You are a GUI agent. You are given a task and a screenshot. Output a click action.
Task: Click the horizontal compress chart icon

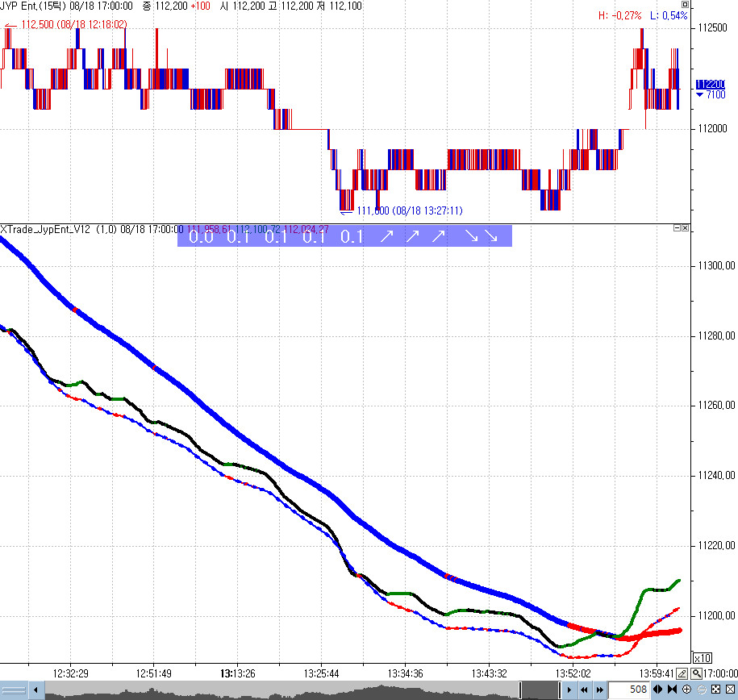tap(672, 690)
